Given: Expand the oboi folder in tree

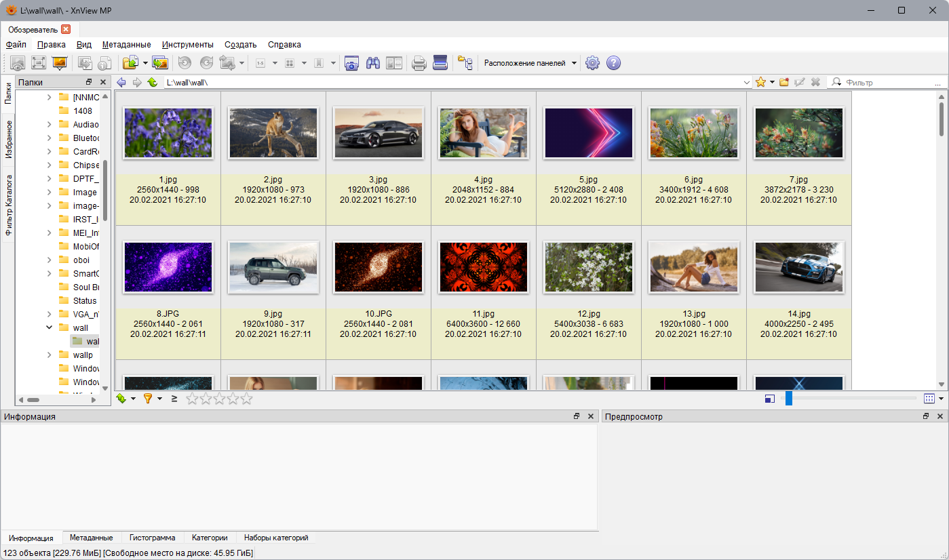Looking at the screenshot, I should [x=50, y=260].
